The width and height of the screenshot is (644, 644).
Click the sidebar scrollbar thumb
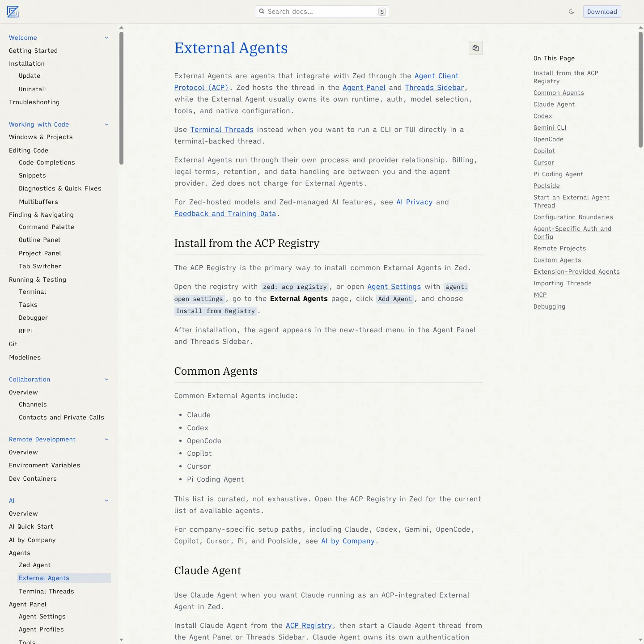pyautogui.click(x=121, y=98)
